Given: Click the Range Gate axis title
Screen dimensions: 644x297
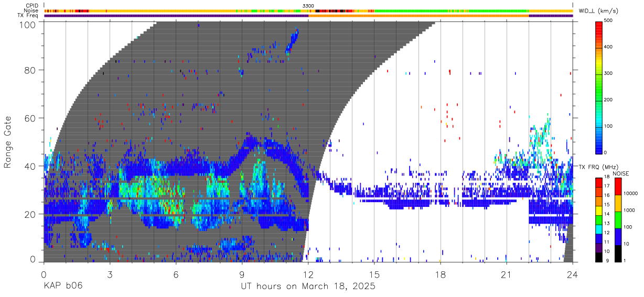Looking at the screenshot, I should 8,142.
